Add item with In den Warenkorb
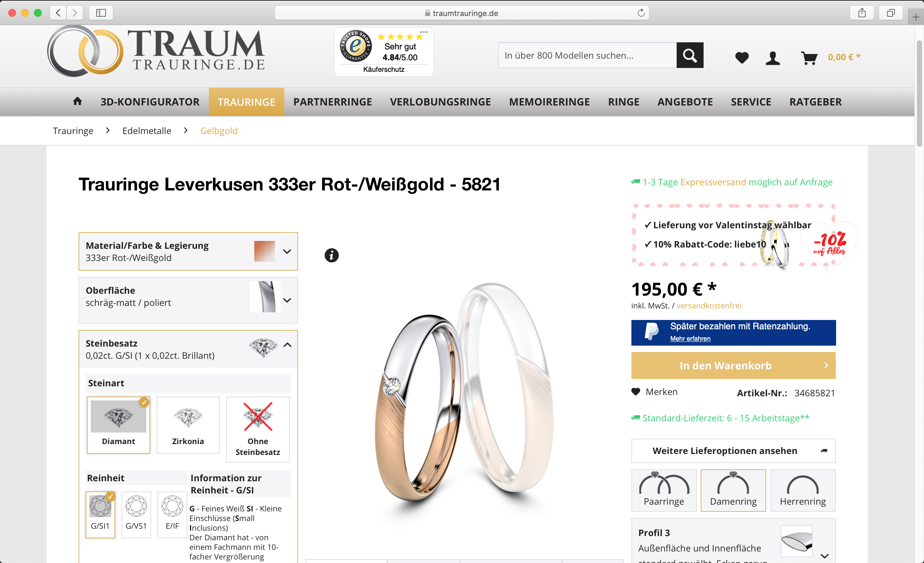This screenshot has height=563, width=924. point(733,365)
